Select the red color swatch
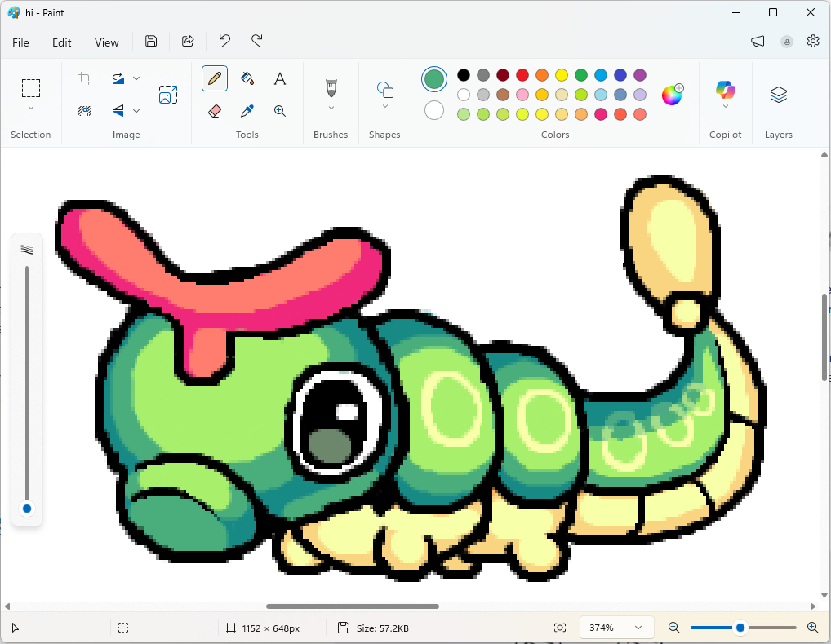 (522, 75)
